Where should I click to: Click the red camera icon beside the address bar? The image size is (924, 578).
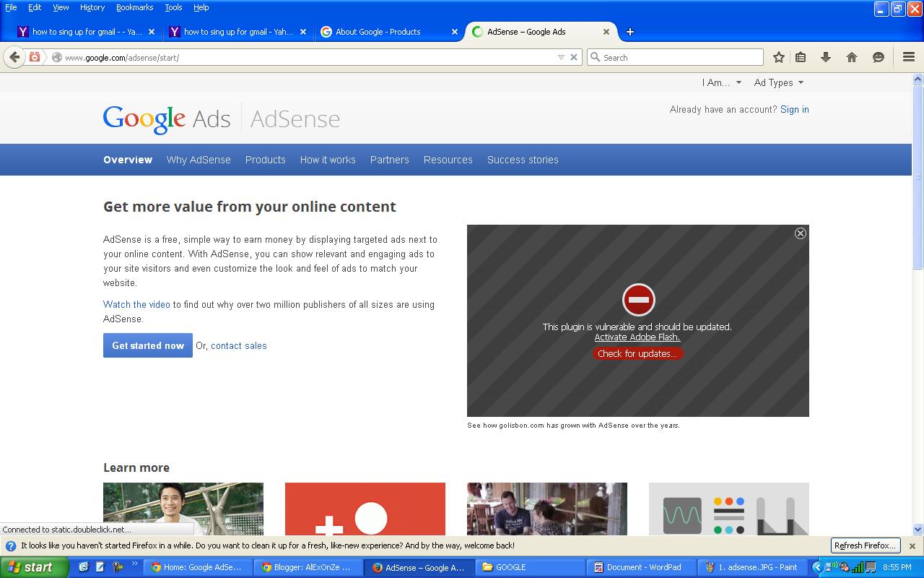pyautogui.click(x=34, y=57)
